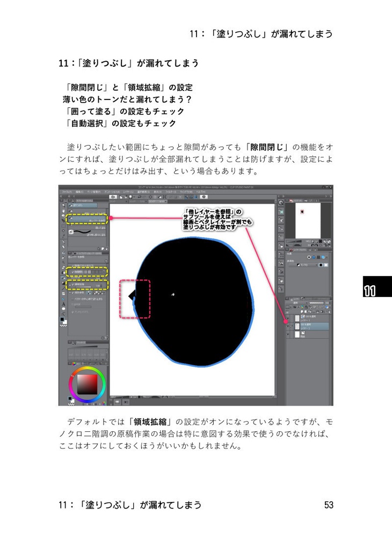This screenshot has height=550, width=392.
Task: Click the white expression color square
Action: 326,265
